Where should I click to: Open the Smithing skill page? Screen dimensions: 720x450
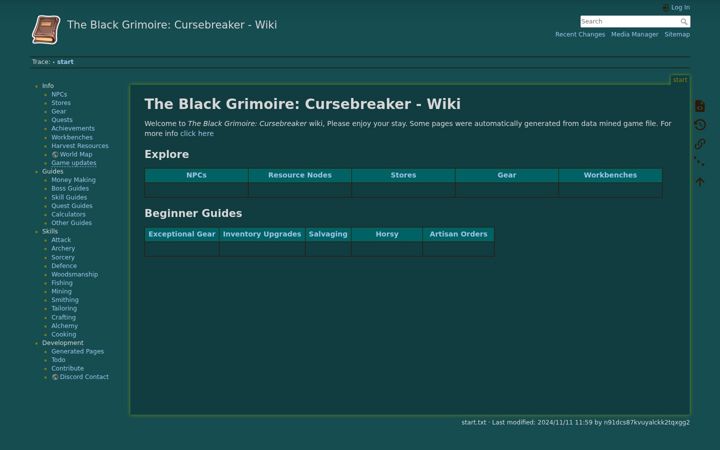[x=65, y=300]
